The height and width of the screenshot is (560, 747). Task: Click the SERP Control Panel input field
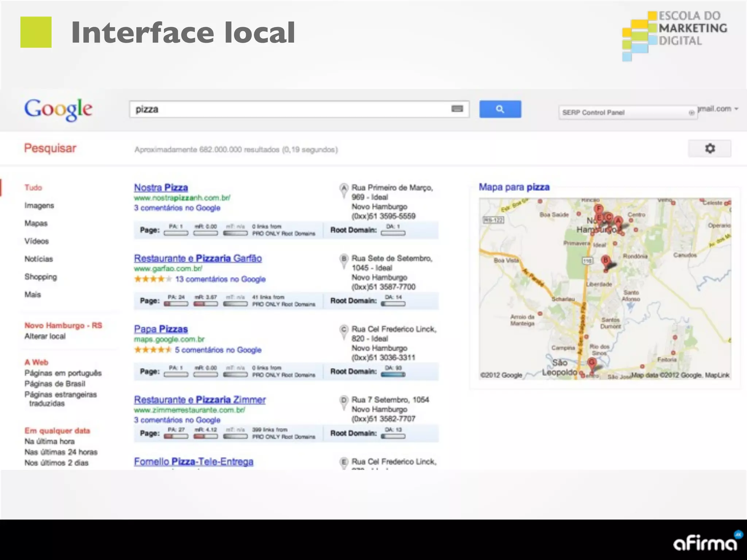click(628, 113)
